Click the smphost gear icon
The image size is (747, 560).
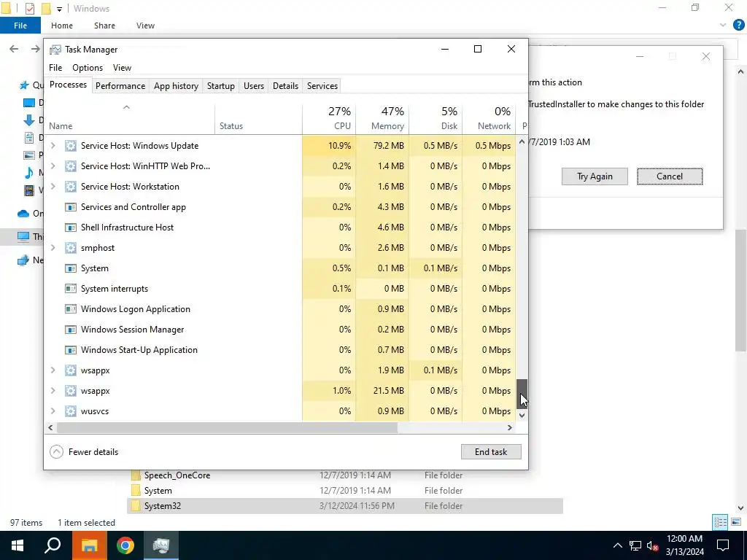point(71,248)
